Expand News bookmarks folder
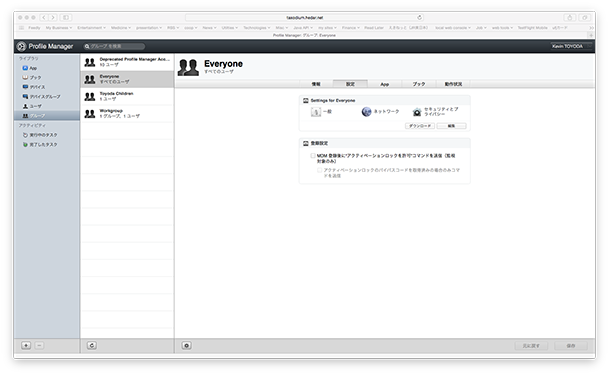Image resolution: width=609 pixels, height=375 pixels. tap(209, 28)
